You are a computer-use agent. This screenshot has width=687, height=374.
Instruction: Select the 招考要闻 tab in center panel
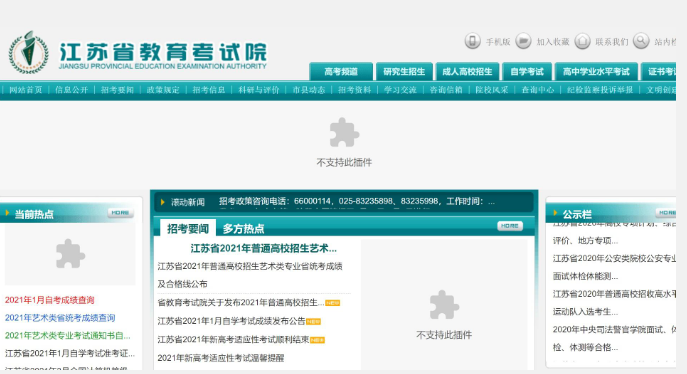(188, 229)
